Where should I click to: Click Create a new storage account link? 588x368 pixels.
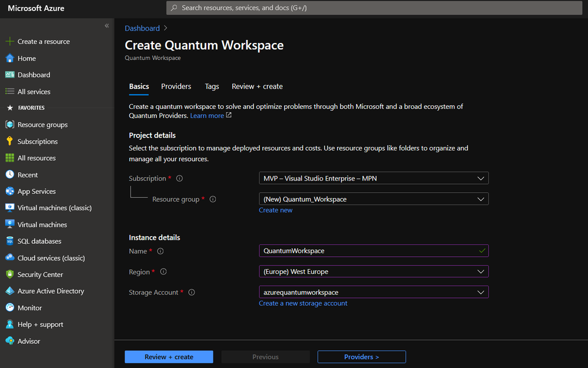[x=303, y=303]
